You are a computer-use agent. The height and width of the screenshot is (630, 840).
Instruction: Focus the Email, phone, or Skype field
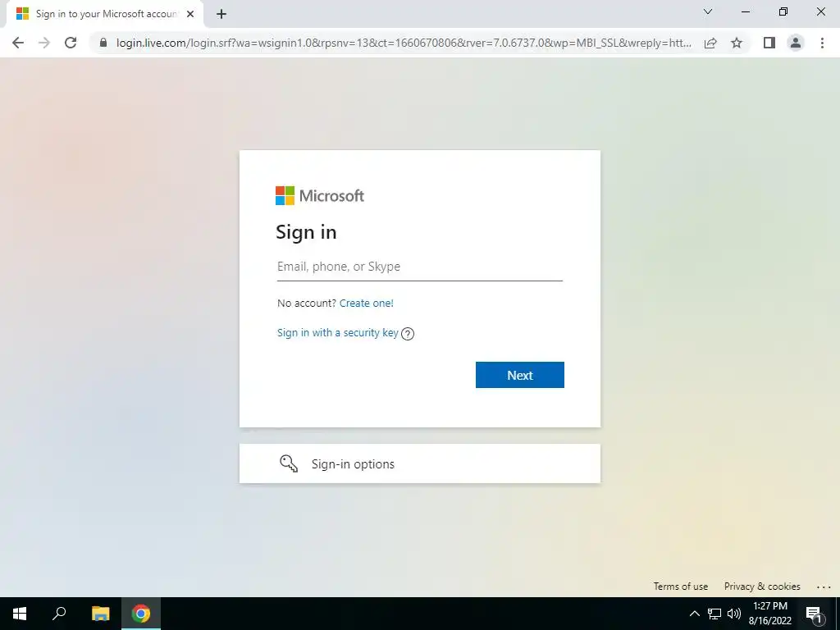pos(419,267)
